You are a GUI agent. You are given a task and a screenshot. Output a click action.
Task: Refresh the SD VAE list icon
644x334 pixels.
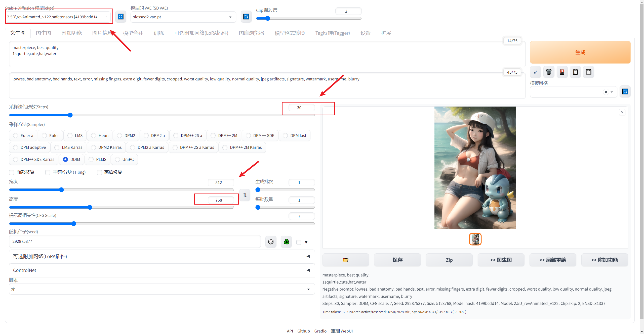(246, 17)
